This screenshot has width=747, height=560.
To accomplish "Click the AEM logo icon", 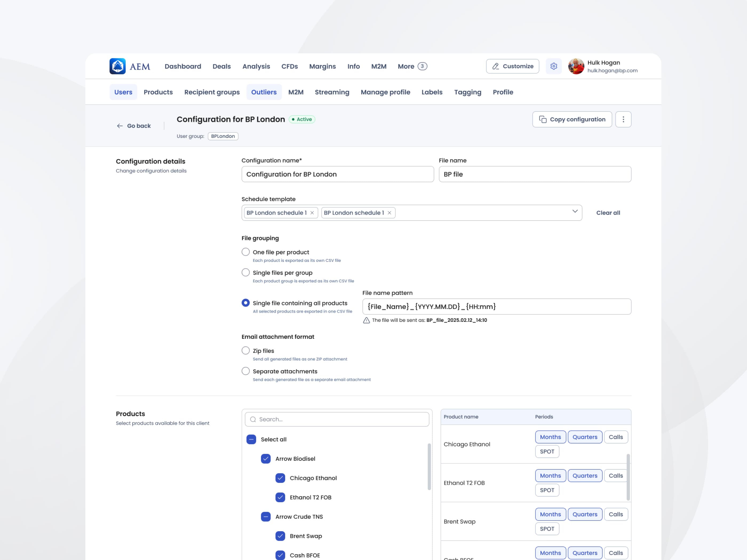I will 118,66.
